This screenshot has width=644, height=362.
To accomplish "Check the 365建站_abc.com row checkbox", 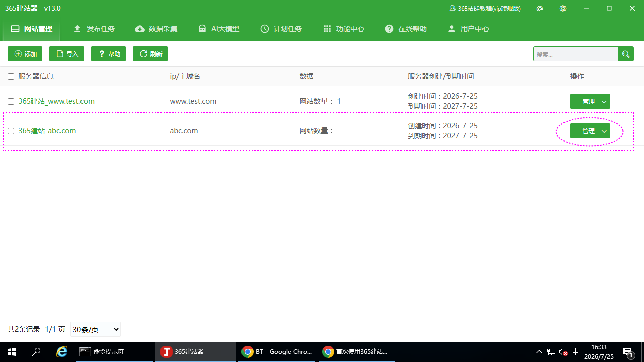I will [11, 131].
